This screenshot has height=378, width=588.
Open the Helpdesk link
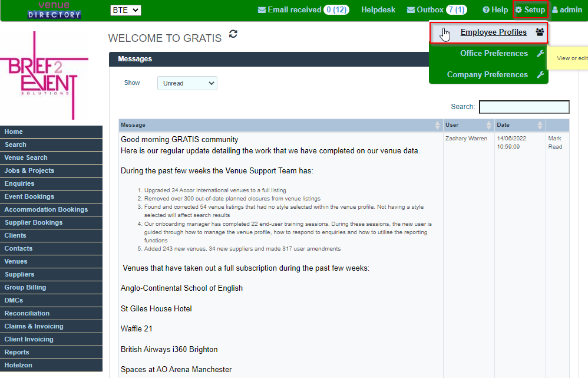pyautogui.click(x=378, y=10)
